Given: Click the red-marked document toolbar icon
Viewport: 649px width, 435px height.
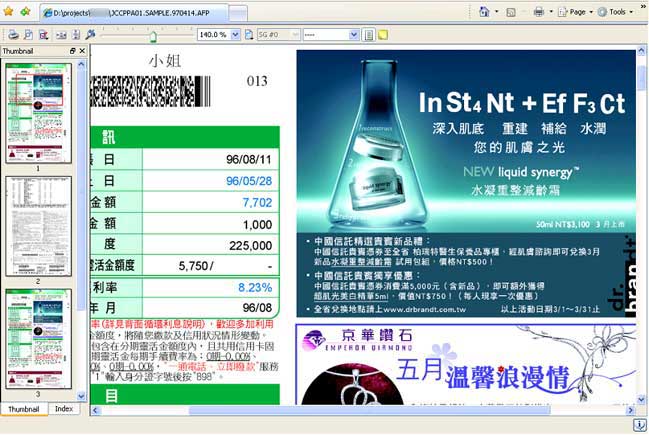Looking at the screenshot, I should 43,35.
